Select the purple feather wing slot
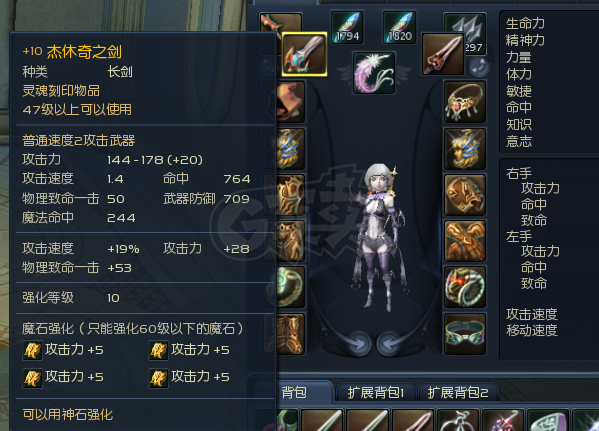This screenshot has width=599, height=431. 374,73
